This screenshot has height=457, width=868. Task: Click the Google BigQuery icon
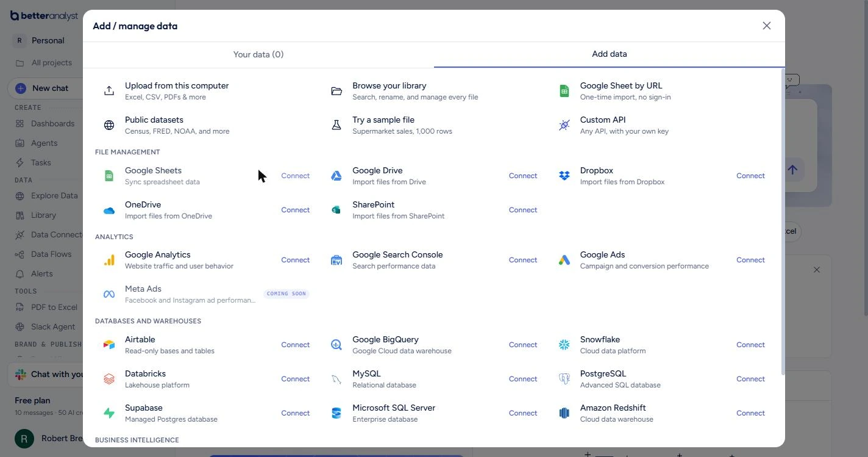click(x=336, y=345)
